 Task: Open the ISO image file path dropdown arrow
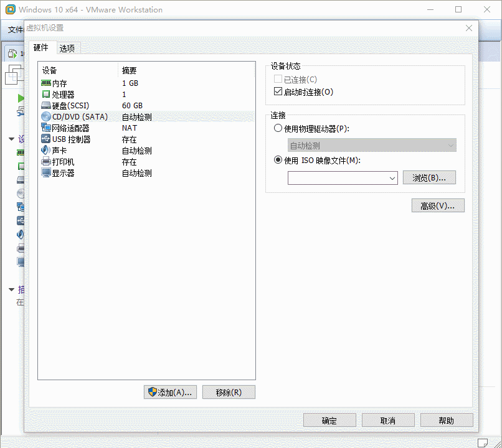(x=392, y=178)
